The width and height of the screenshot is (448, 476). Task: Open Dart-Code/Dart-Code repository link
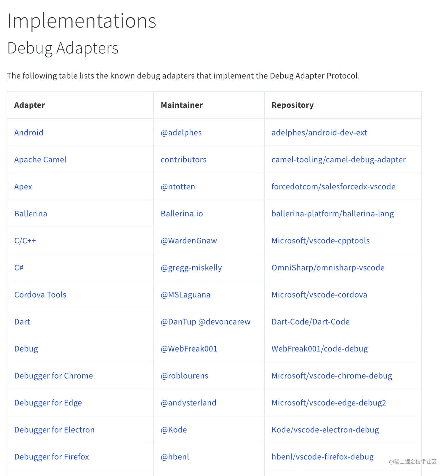pyautogui.click(x=311, y=322)
